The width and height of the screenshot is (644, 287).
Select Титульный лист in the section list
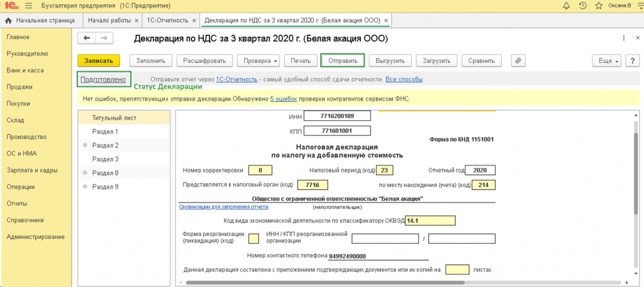(x=124, y=118)
